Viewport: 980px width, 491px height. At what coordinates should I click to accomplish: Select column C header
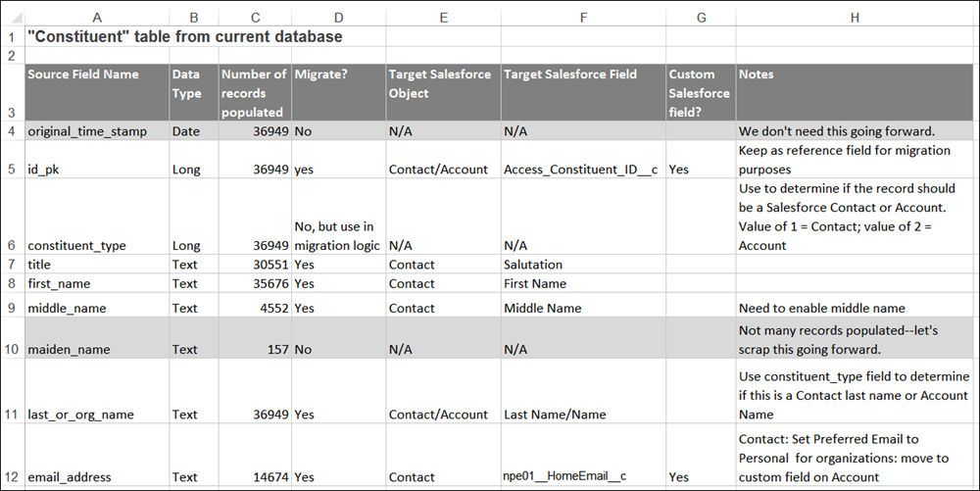pos(255,18)
